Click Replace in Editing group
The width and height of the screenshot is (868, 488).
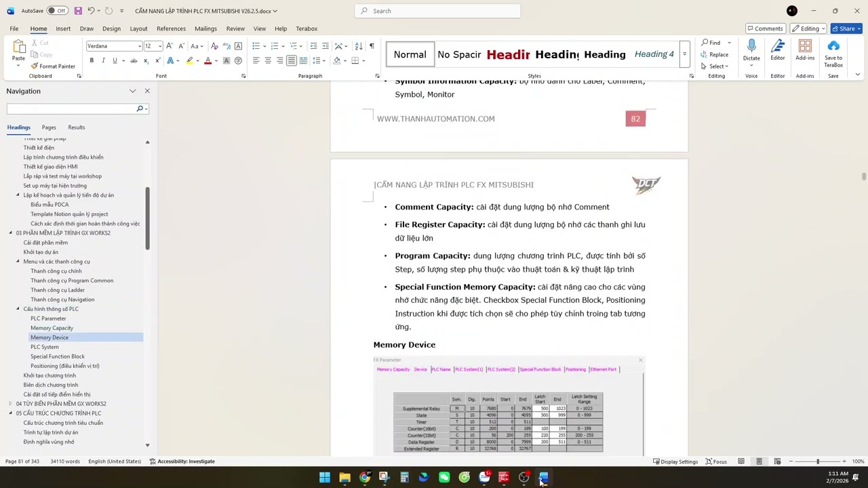tap(715, 55)
